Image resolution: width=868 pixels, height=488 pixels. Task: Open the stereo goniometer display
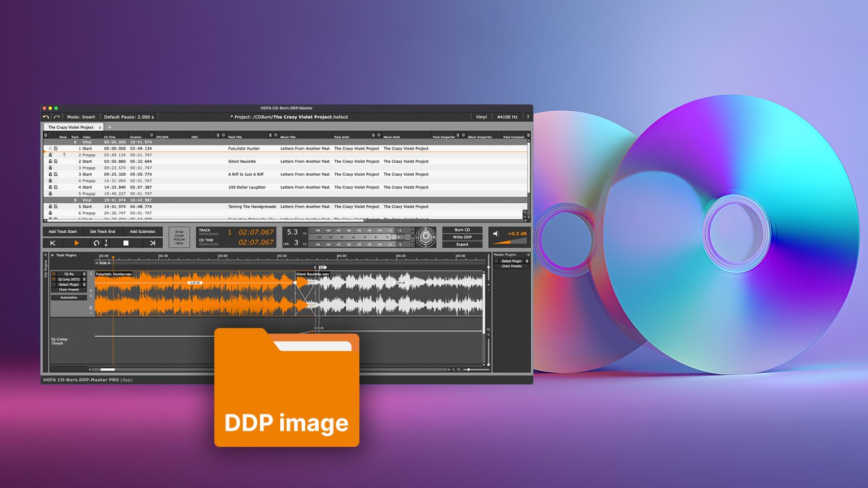pos(426,237)
